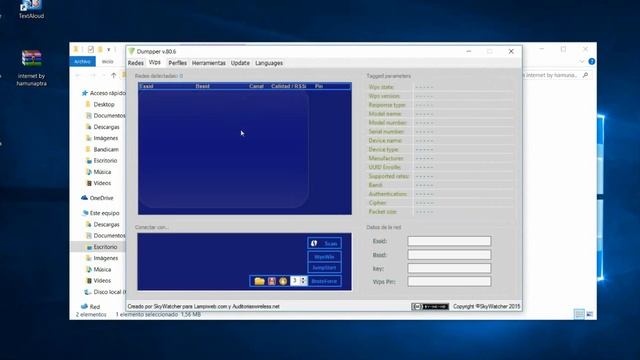Click the Creative Commons license badge

[x=430, y=307]
